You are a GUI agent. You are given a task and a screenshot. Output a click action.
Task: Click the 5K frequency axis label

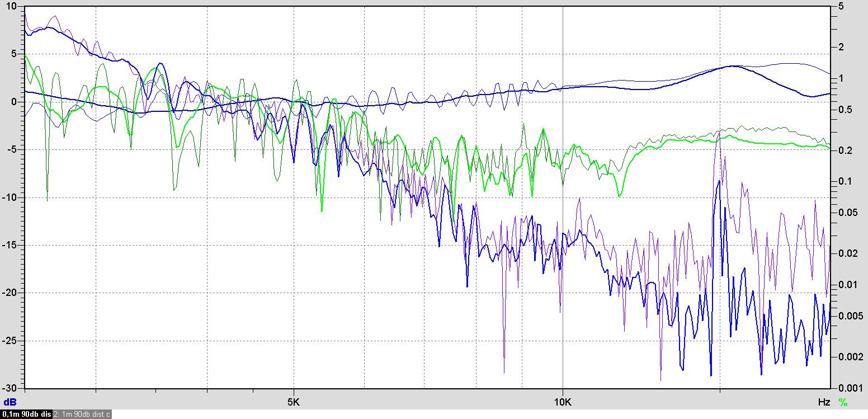point(294,402)
